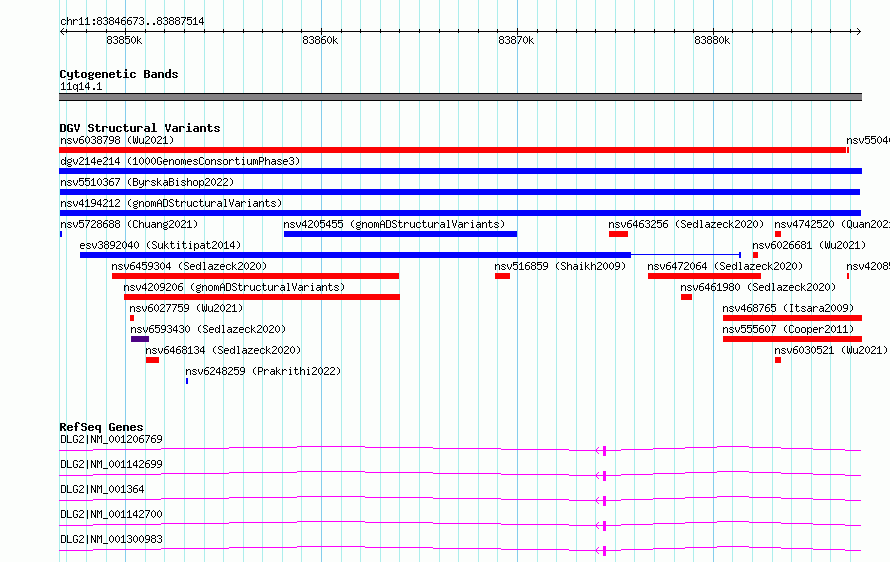The image size is (890, 562).
Task: Click variant label nsv6038798 (Wu2021)
Action: click(x=117, y=140)
